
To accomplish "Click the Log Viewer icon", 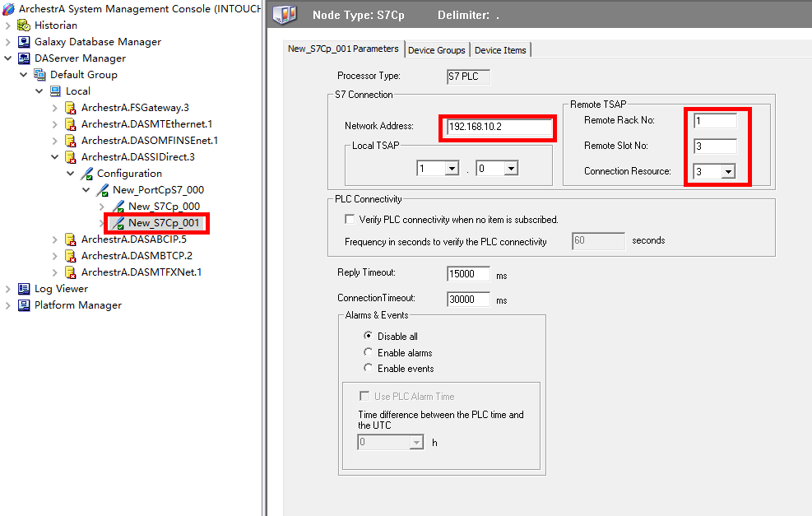I will 24,289.
